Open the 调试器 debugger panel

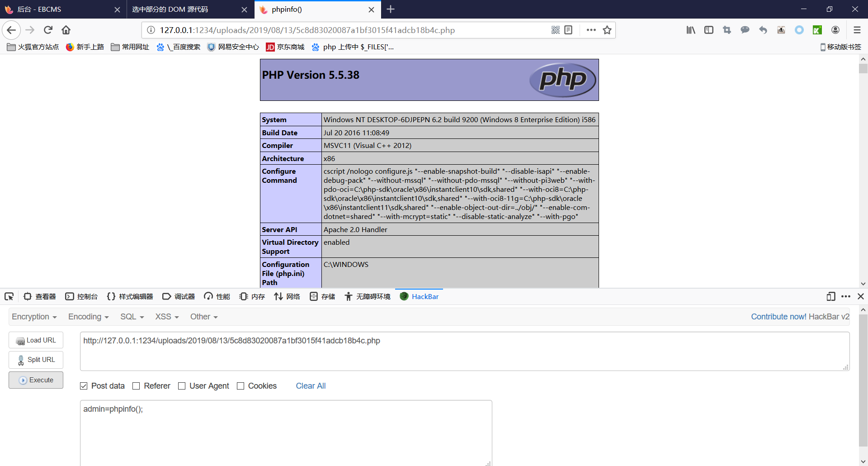pos(179,296)
